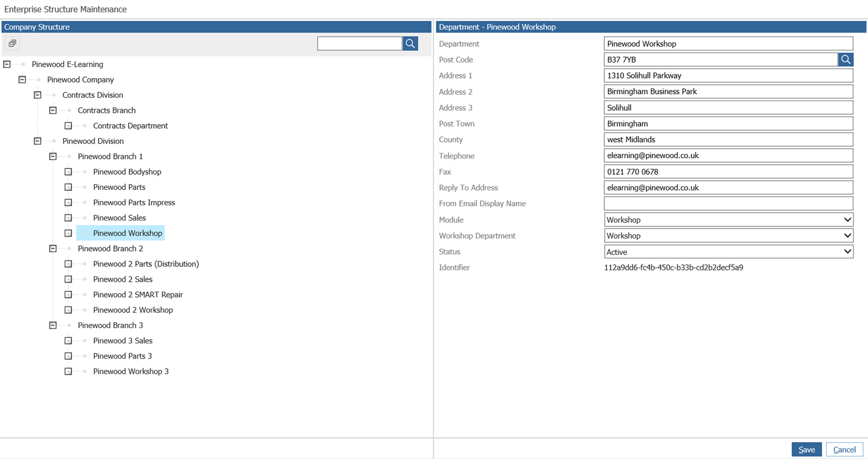Click the node box beside Pinewood Workshop 3
The width and height of the screenshot is (868, 459).
68,371
